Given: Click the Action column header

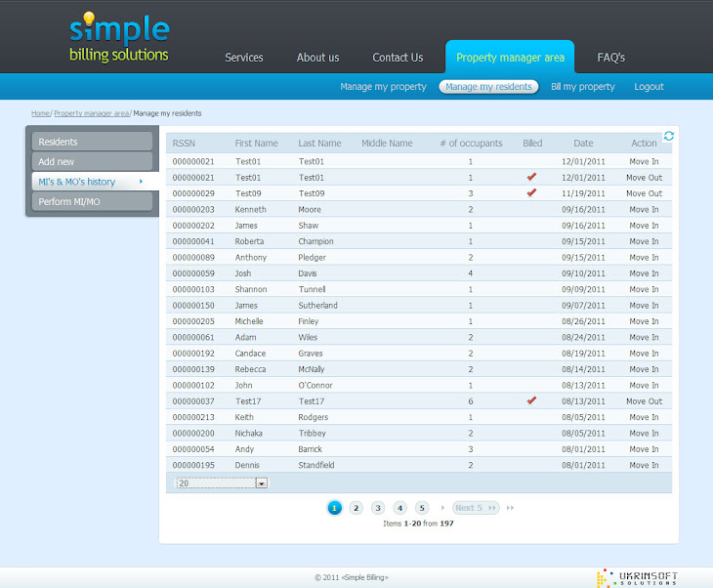Looking at the screenshot, I should pos(644,144).
